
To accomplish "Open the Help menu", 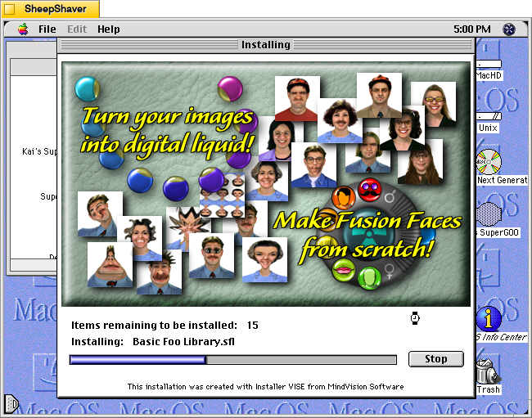I will [x=109, y=29].
